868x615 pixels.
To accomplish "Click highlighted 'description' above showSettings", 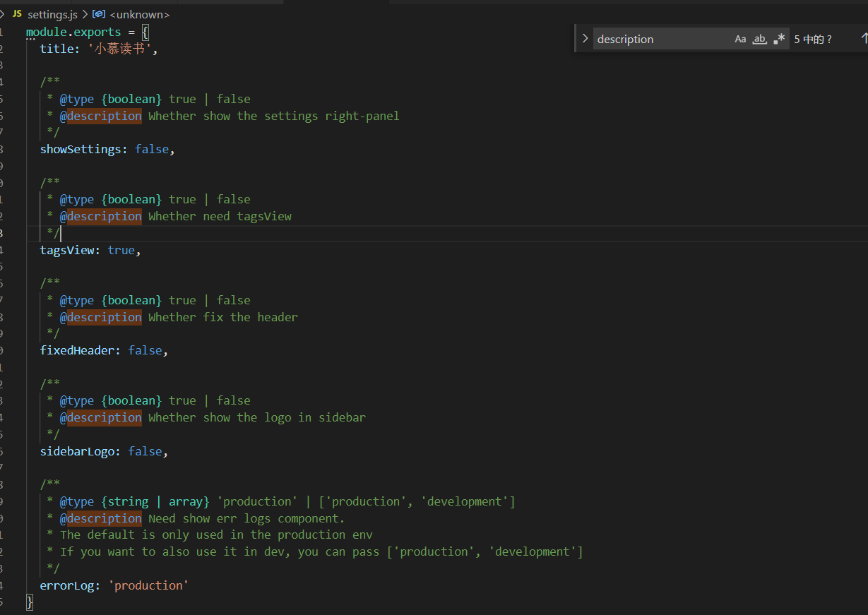I will (104, 116).
